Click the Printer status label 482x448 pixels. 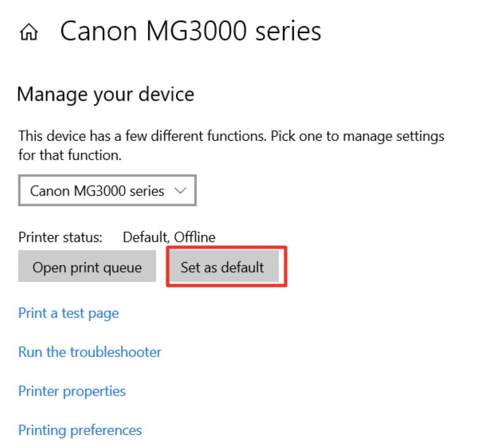click(60, 237)
